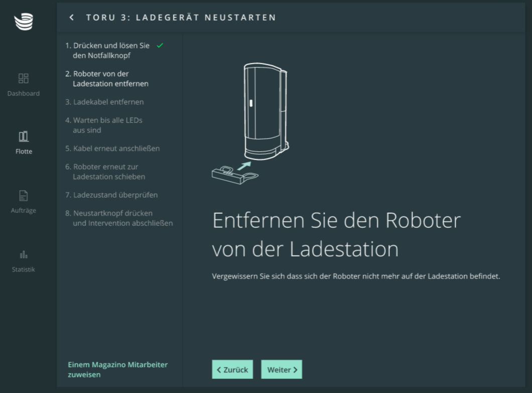Screen dimensions: 532x393
Task: Select step 5 Kabel erneut anschließen
Action: [x=112, y=149]
